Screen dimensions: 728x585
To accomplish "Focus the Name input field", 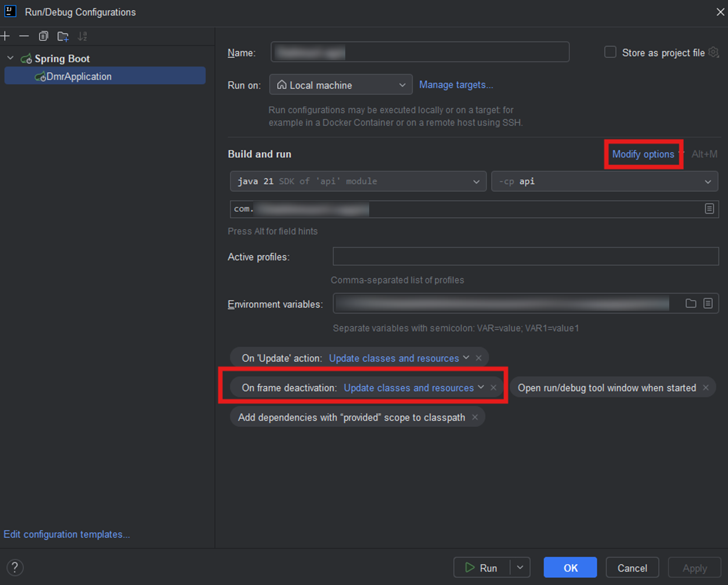I will point(420,52).
